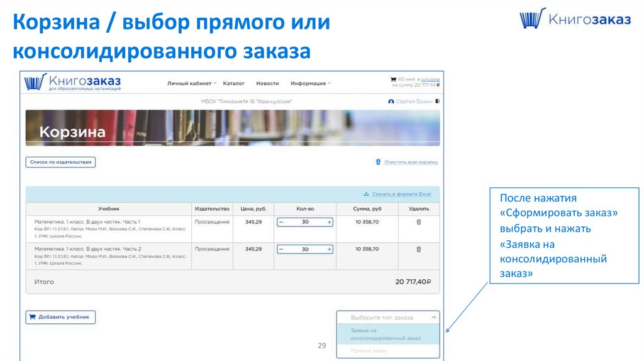Click the logout icon next to Сергей Ершин

[x=438, y=101]
